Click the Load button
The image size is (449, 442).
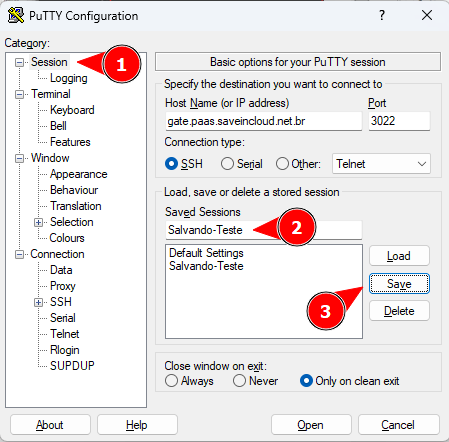point(399,256)
